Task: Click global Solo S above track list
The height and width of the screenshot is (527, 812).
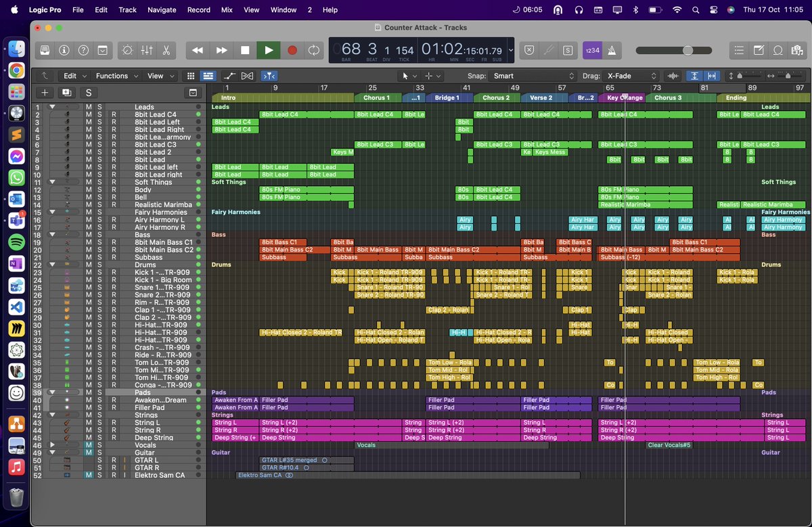Action: [x=88, y=93]
